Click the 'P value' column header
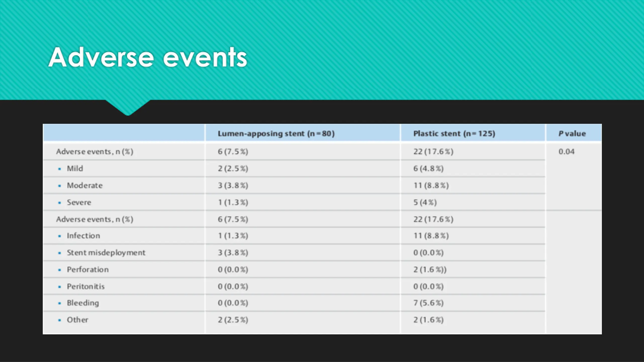Screen dimensions: 644x362 point(572,133)
